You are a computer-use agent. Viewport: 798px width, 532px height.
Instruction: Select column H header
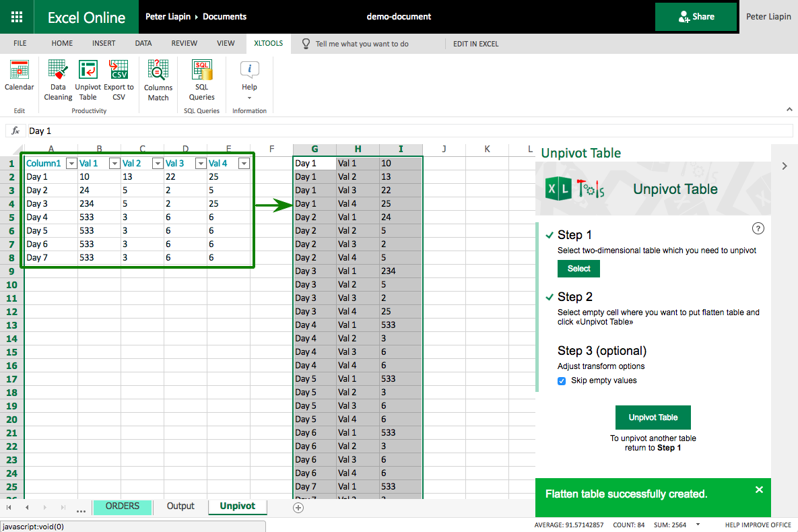(358, 149)
